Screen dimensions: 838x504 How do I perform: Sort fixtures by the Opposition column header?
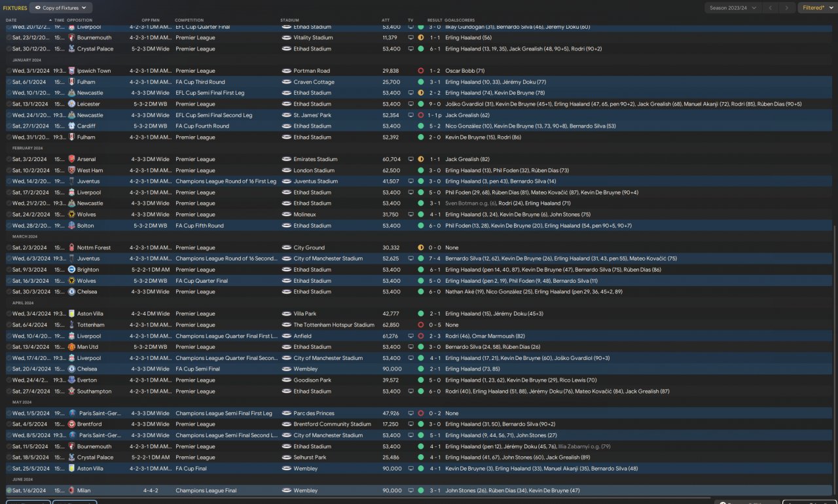tap(80, 20)
